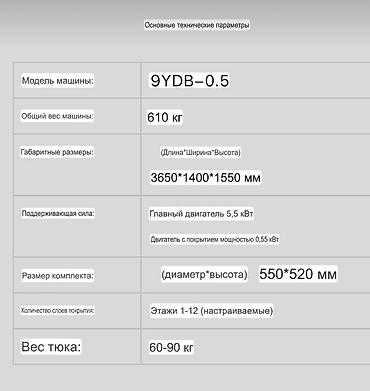Screen dimensions: 370x391
Task: Select the value '550*520 мм'
Action: (x=298, y=274)
